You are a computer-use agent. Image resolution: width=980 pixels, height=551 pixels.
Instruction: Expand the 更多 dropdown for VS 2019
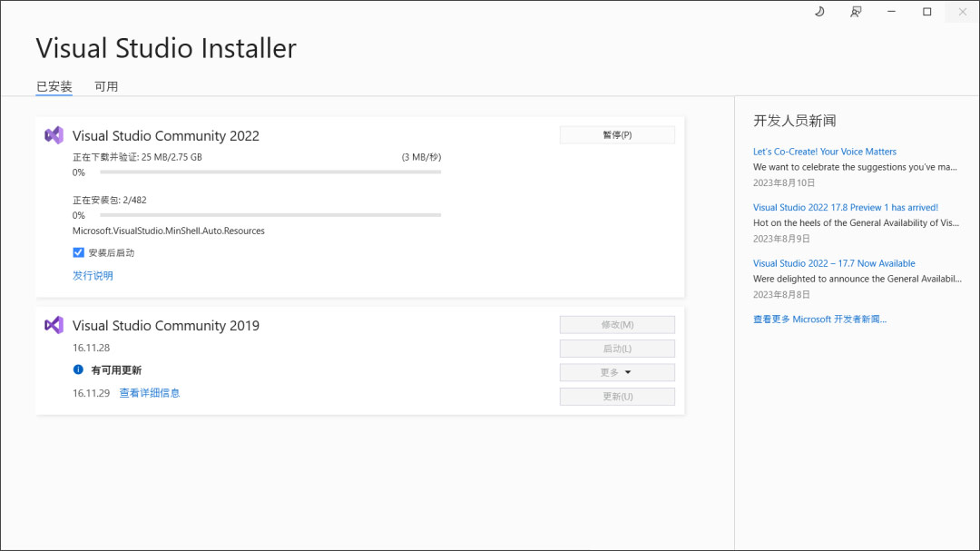617,372
